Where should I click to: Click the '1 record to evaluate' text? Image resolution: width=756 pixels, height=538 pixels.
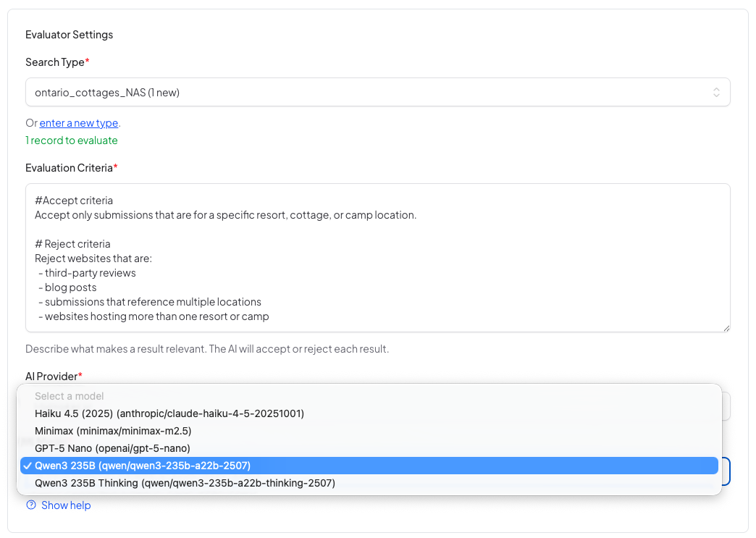coord(72,140)
